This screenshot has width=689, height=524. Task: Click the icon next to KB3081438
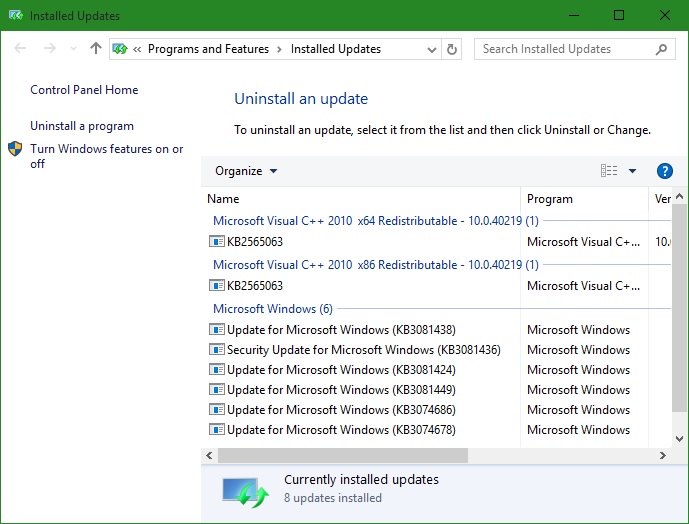pos(217,329)
